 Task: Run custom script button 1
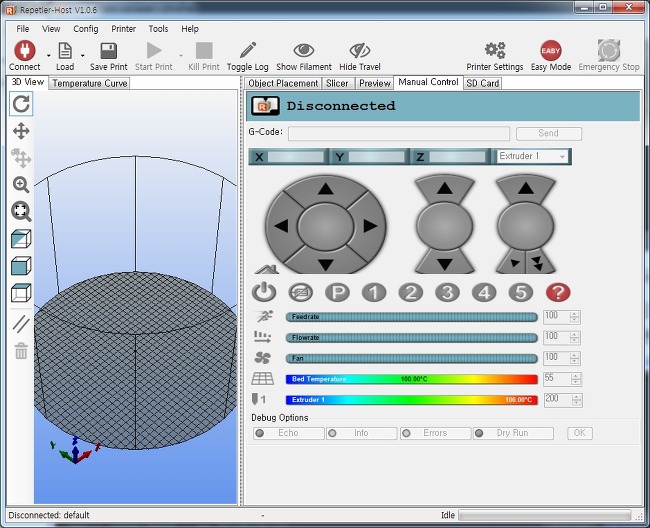click(x=374, y=293)
